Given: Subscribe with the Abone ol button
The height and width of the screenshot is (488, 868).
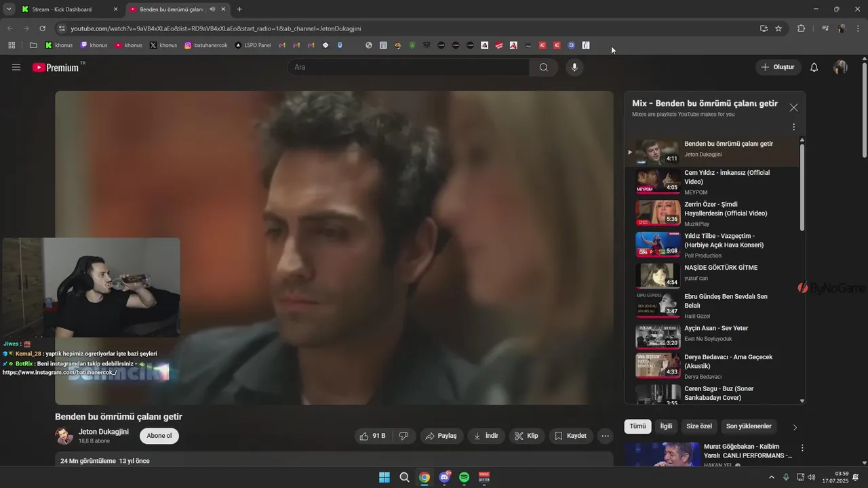Looking at the screenshot, I should point(159,436).
